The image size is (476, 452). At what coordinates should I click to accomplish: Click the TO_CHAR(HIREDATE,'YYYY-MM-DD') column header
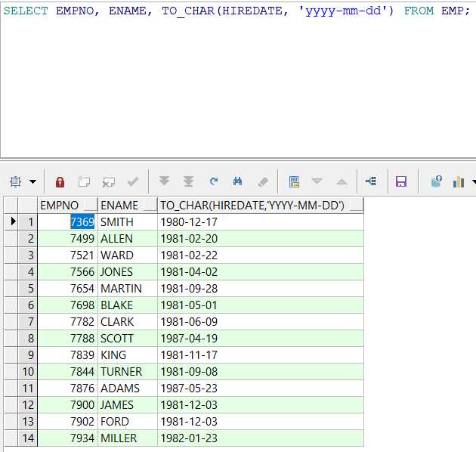(260, 205)
